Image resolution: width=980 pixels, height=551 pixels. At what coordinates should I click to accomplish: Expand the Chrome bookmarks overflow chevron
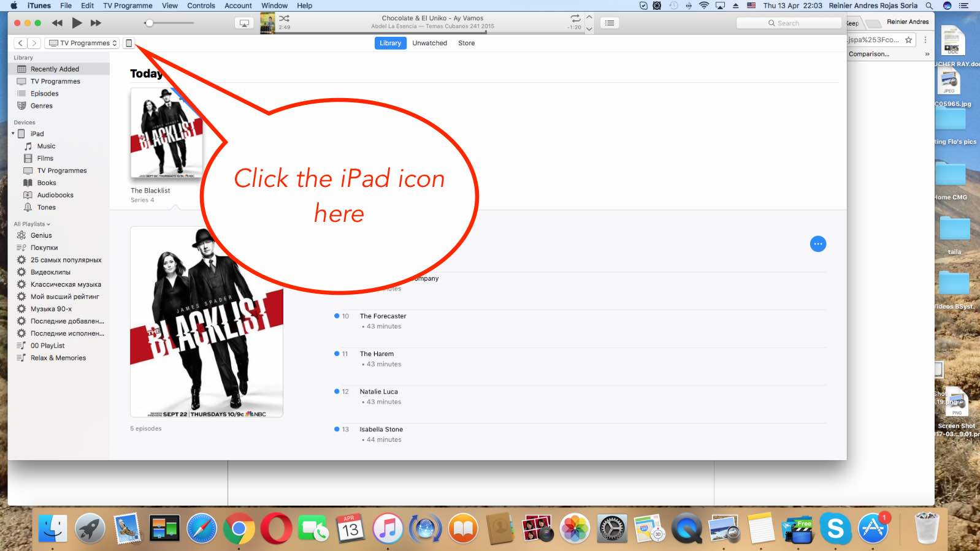point(927,54)
